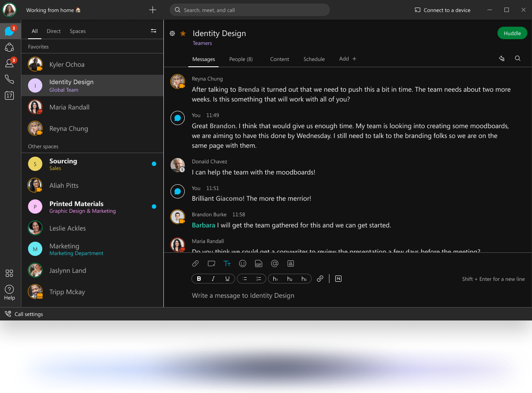This screenshot has width=532, height=393.
Task: Open the Calling phone icon
Action: 9,79
